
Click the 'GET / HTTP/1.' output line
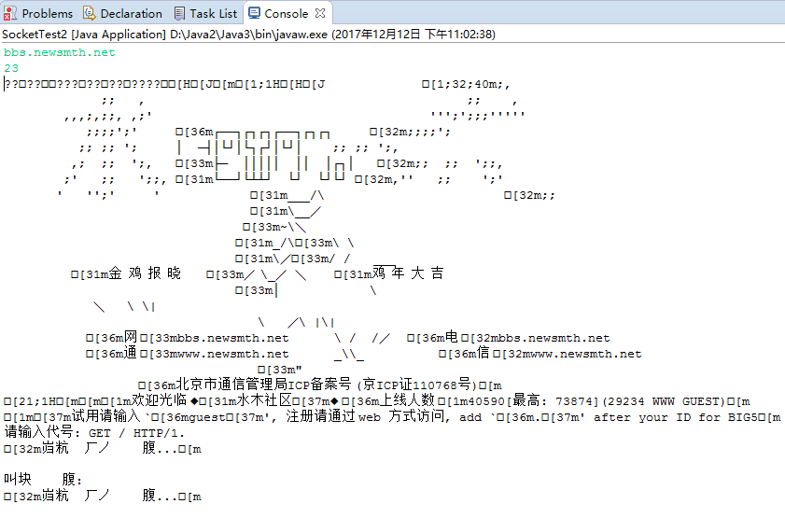(x=136, y=433)
